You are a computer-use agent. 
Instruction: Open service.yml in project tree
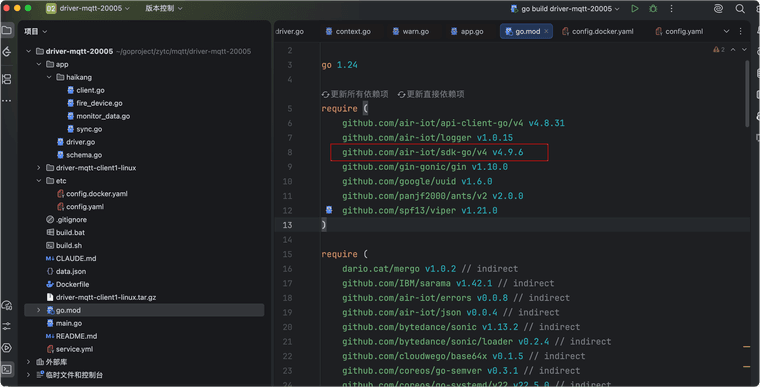[69, 349]
